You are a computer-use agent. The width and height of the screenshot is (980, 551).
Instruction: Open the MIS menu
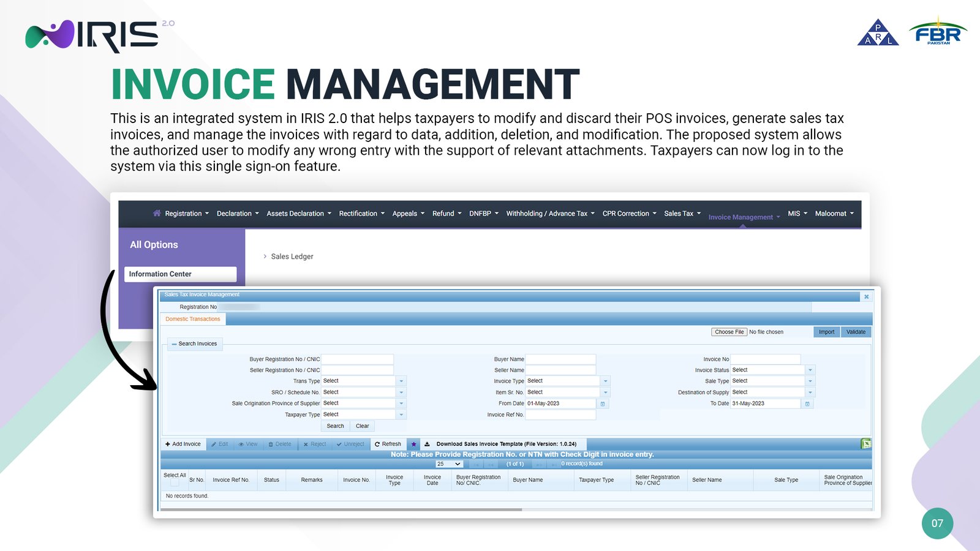click(x=797, y=214)
